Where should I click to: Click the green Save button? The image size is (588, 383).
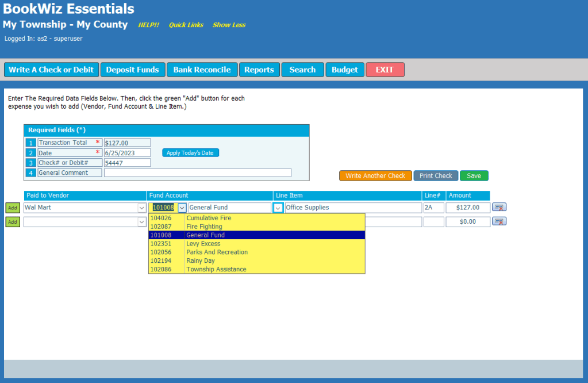pyautogui.click(x=474, y=176)
